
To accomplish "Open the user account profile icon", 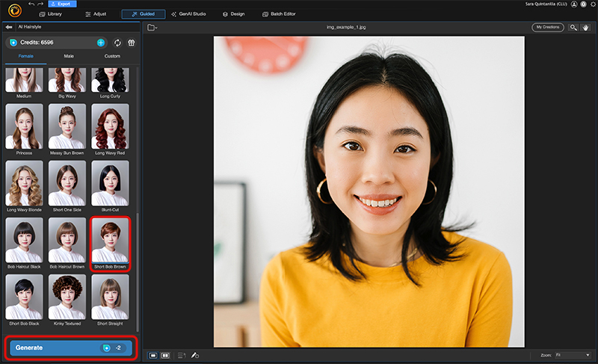I will pyautogui.click(x=573, y=4).
